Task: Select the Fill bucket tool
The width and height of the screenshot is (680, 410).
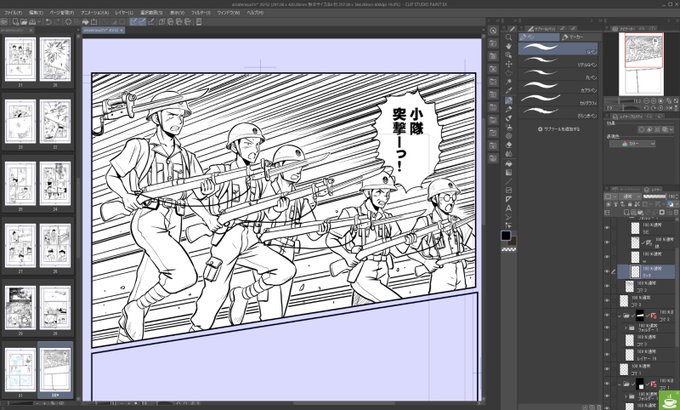Action: tap(508, 163)
